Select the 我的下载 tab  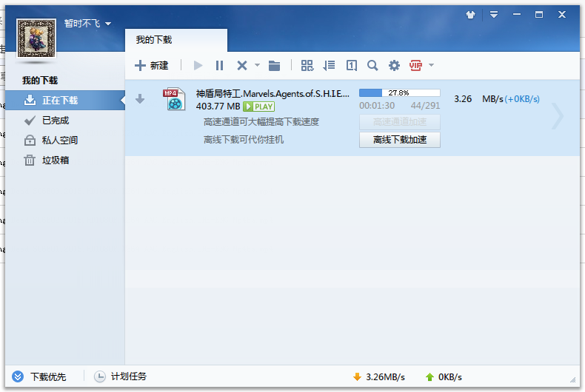click(176, 40)
